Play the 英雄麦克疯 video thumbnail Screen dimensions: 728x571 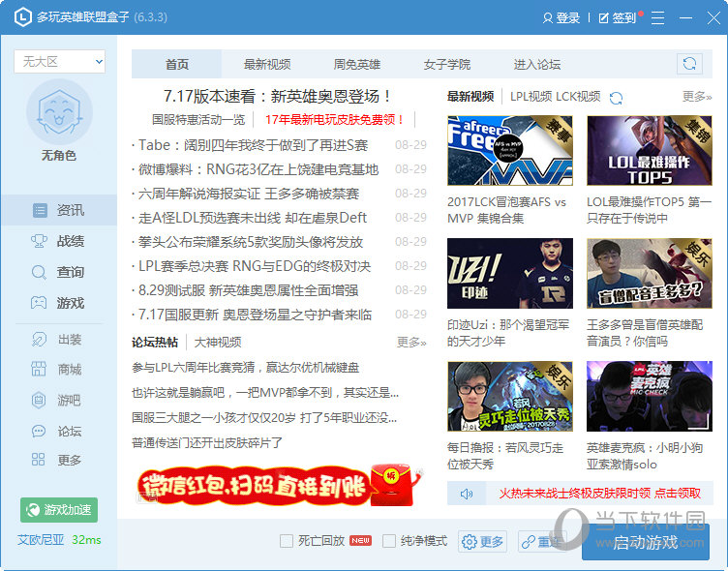[x=649, y=397]
